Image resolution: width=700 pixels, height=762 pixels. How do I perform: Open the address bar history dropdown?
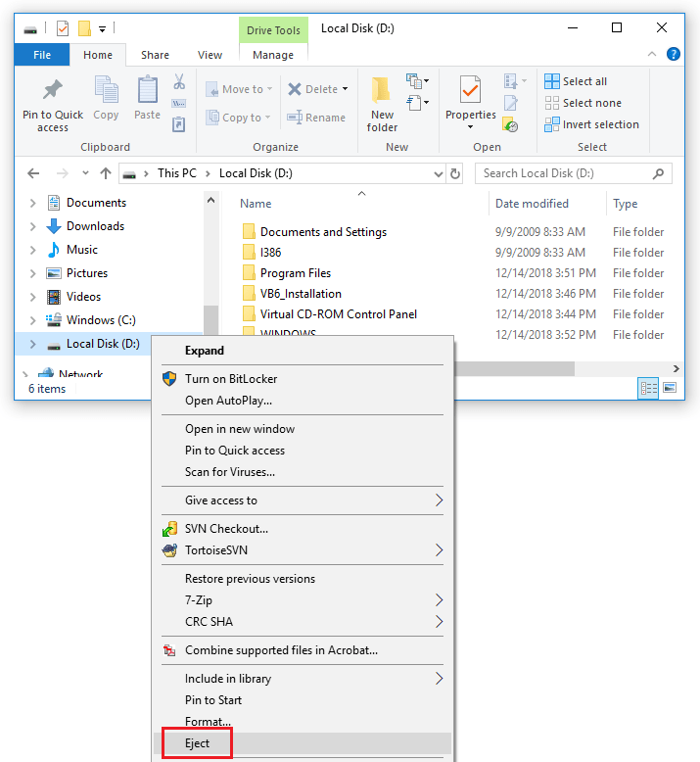tap(439, 174)
